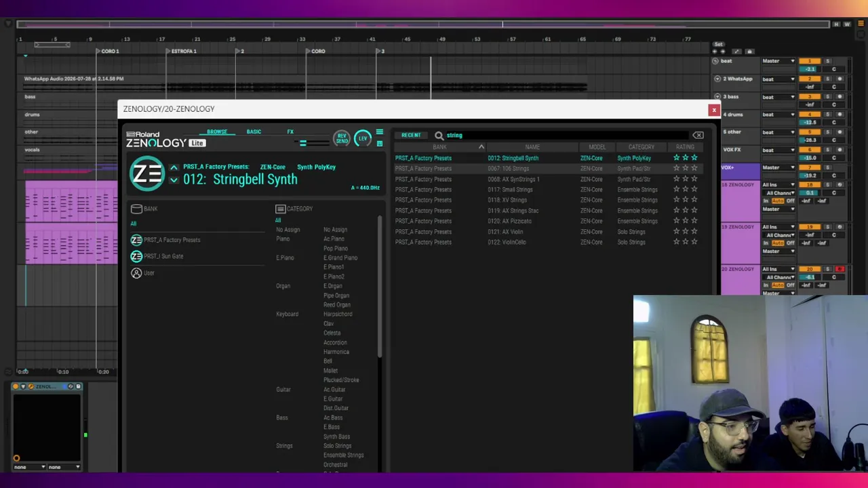Open the All Channels dropdown on track 19

pos(778,235)
